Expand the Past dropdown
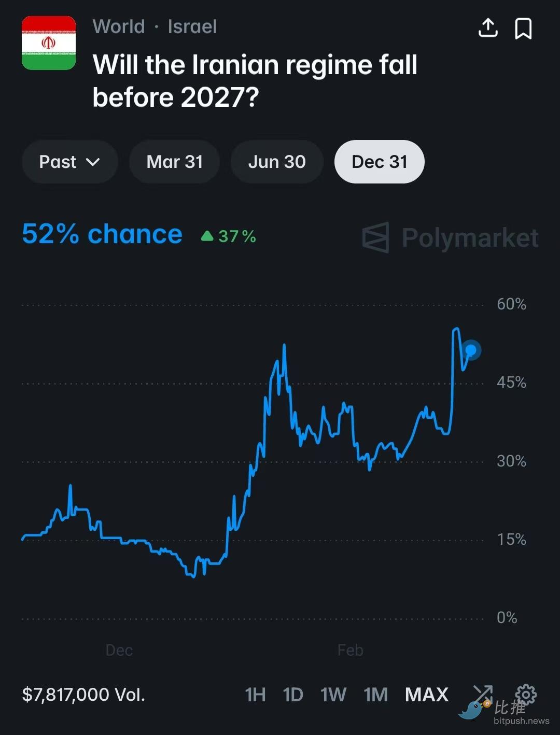The image size is (560, 735). click(69, 162)
